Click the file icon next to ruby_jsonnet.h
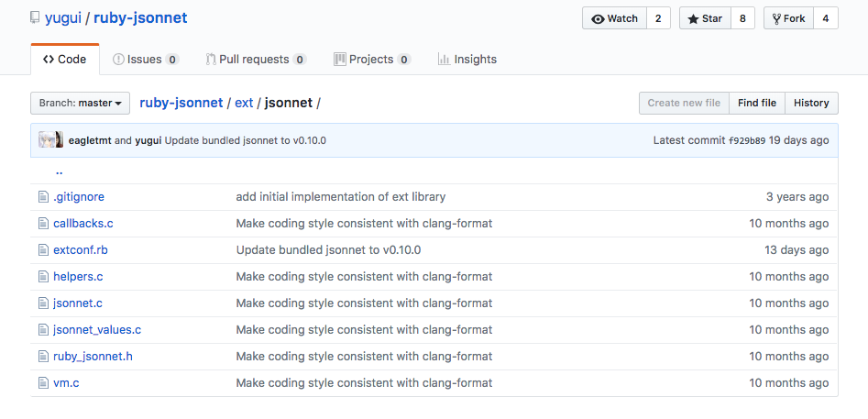 click(43, 357)
